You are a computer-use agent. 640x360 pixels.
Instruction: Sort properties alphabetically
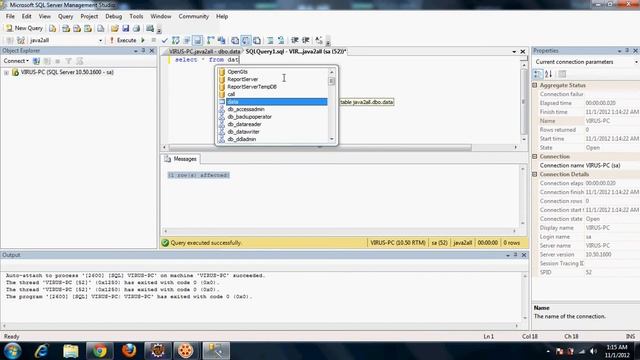(x=549, y=74)
